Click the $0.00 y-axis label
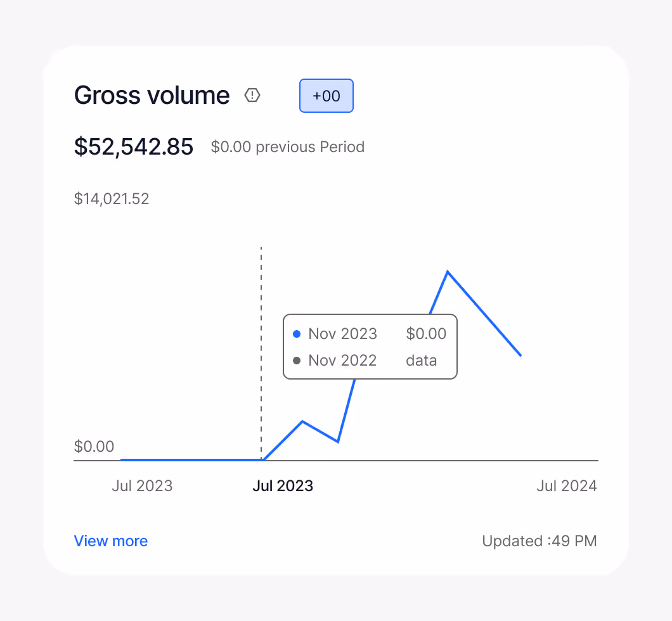 pos(94,447)
